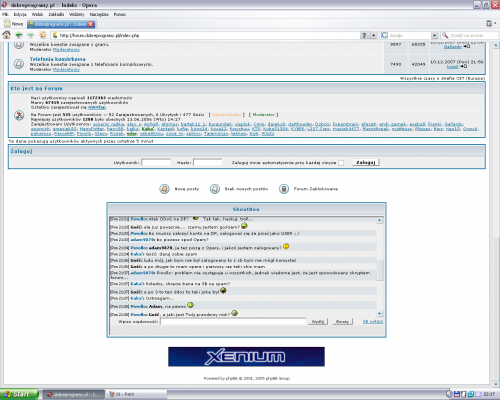Open the Google search engine dropdown

[x=434, y=35]
